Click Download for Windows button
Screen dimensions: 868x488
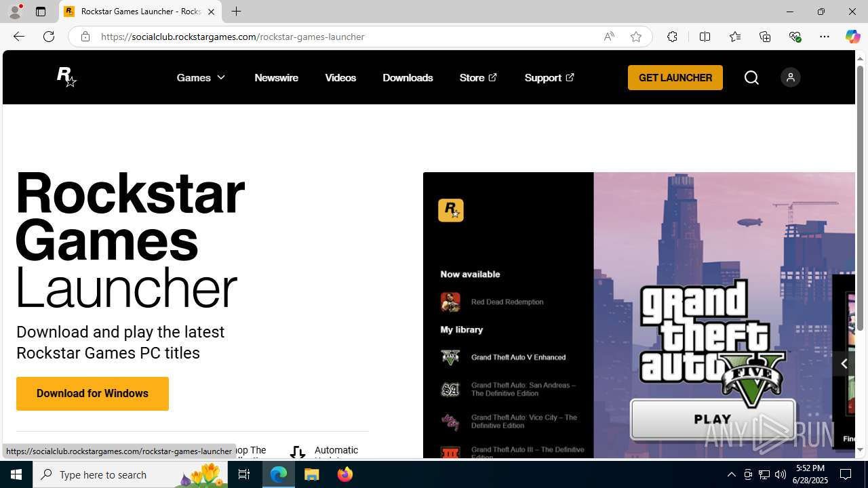point(92,393)
